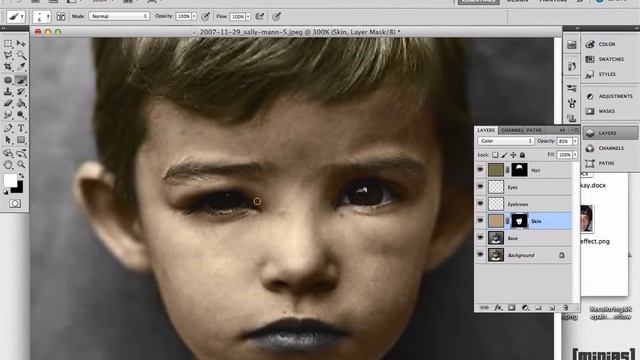Viewport: 640px width, 360px height.
Task: Select the Crop tool
Action: [8, 67]
